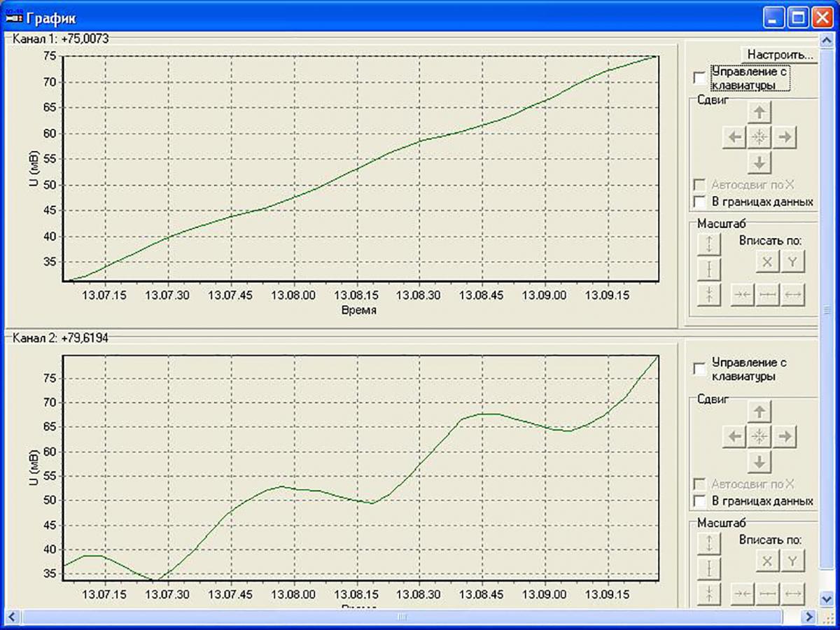Toggle 'В границах данных' for Канал 1
840x630 pixels.
pyautogui.click(x=699, y=202)
